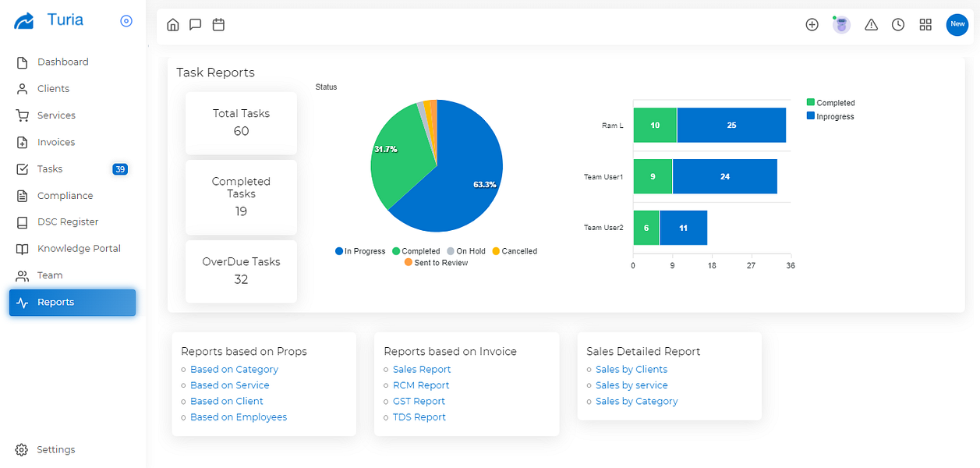Open the warning alerts triangle icon

pos(872,25)
